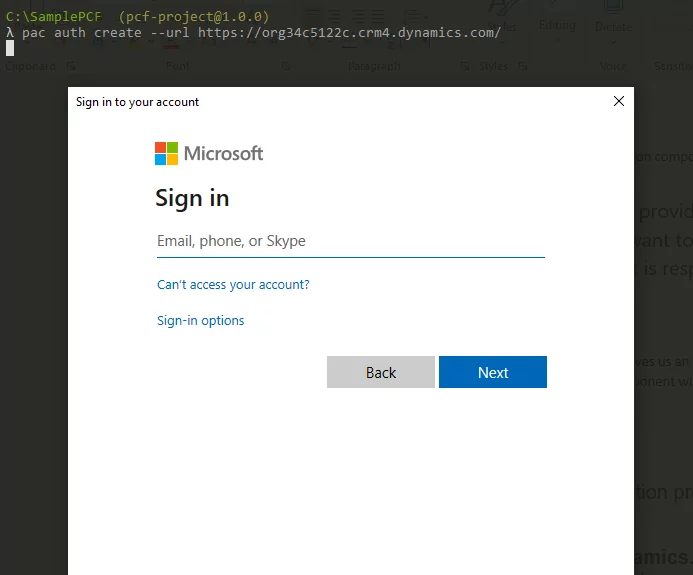Open Dictate in dimmed Word ribbon
693x575 pixels.
tap(613, 23)
